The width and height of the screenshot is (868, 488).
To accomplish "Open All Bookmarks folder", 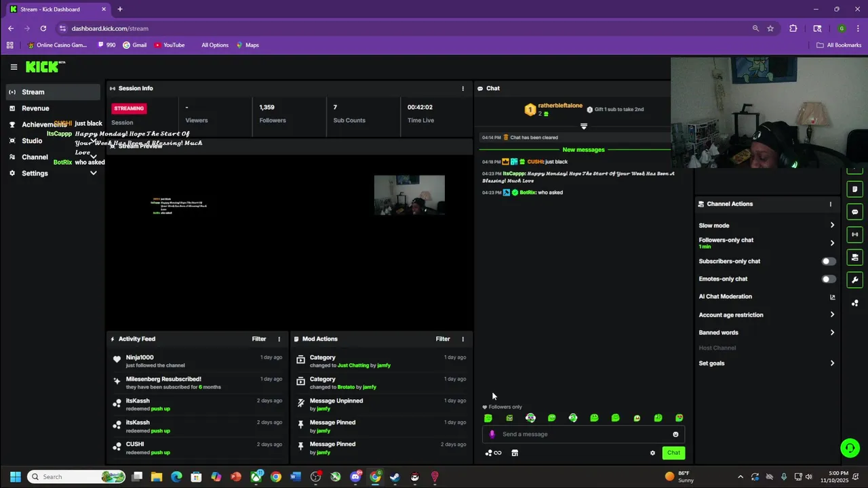I will pos(839,45).
